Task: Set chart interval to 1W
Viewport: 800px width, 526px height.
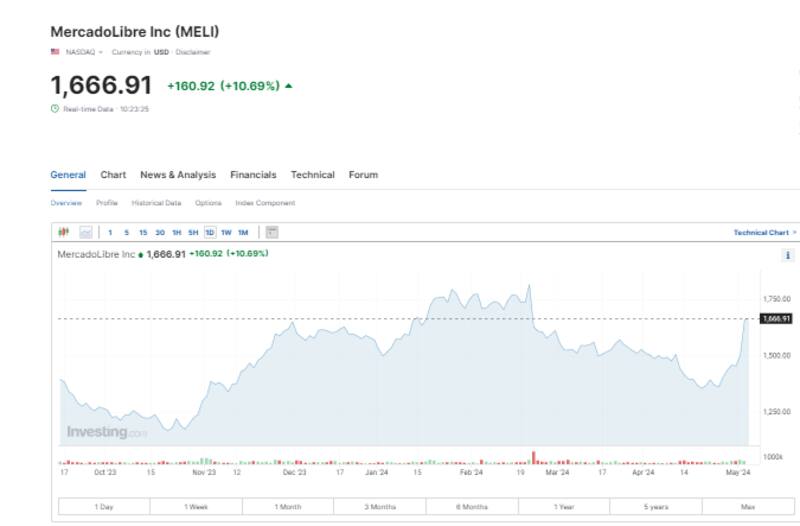Action: (x=226, y=232)
